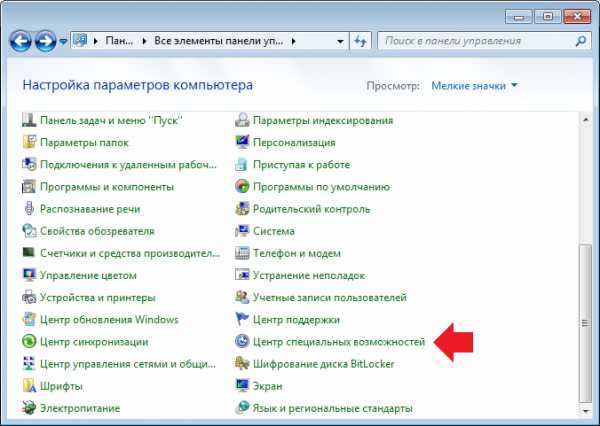Click the Персонализация icon
The height and width of the screenshot is (426, 600).
pos(242,142)
